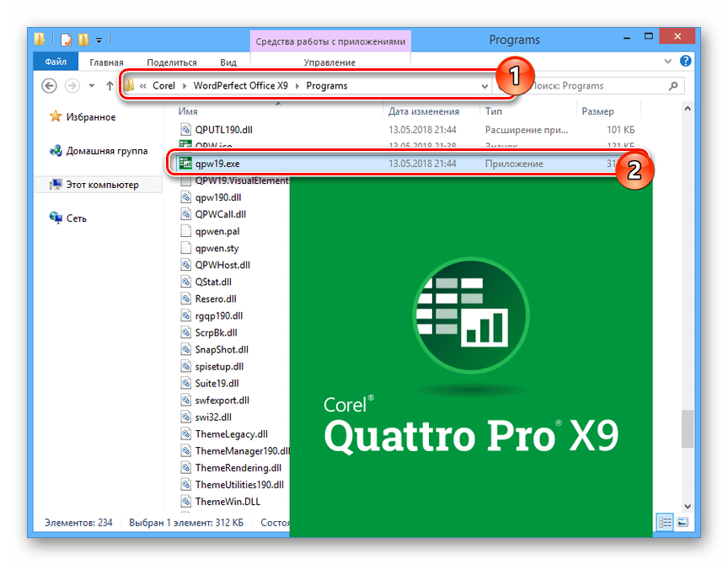728x565 pixels.
Task: Select the swfexport.dll file
Action: pos(222,400)
